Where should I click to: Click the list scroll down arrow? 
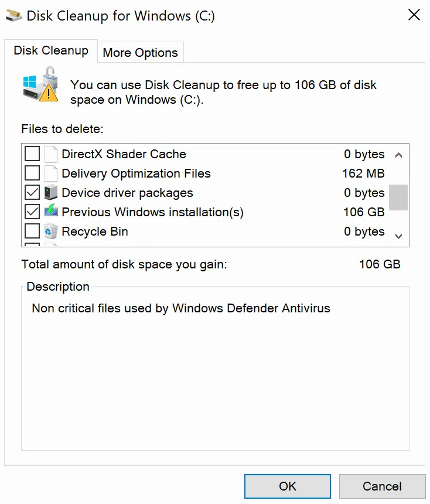pyautogui.click(x=398, y=236)
